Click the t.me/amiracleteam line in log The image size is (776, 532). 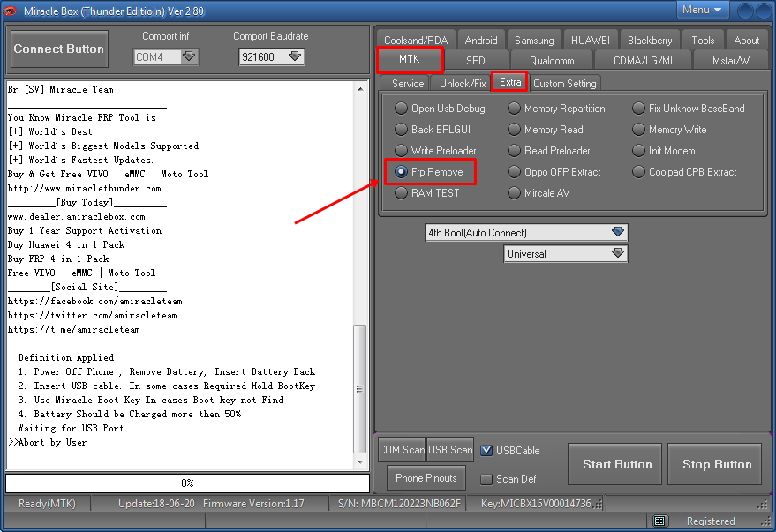[74, 329]
